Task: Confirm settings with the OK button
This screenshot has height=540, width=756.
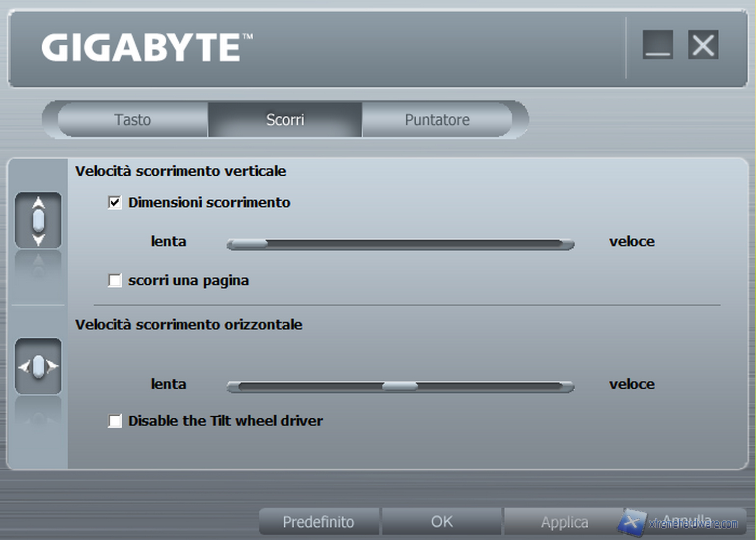Action: (442, 522)
